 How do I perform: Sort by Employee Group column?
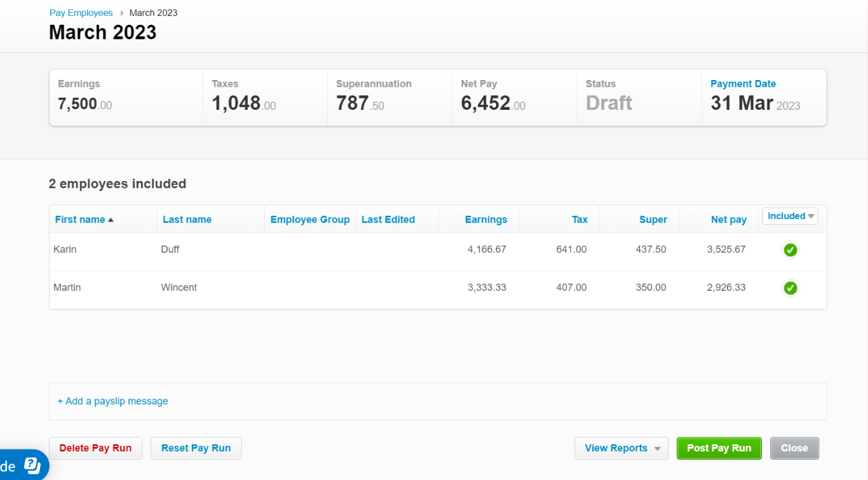pyautogui.click(x=310, y=220)
